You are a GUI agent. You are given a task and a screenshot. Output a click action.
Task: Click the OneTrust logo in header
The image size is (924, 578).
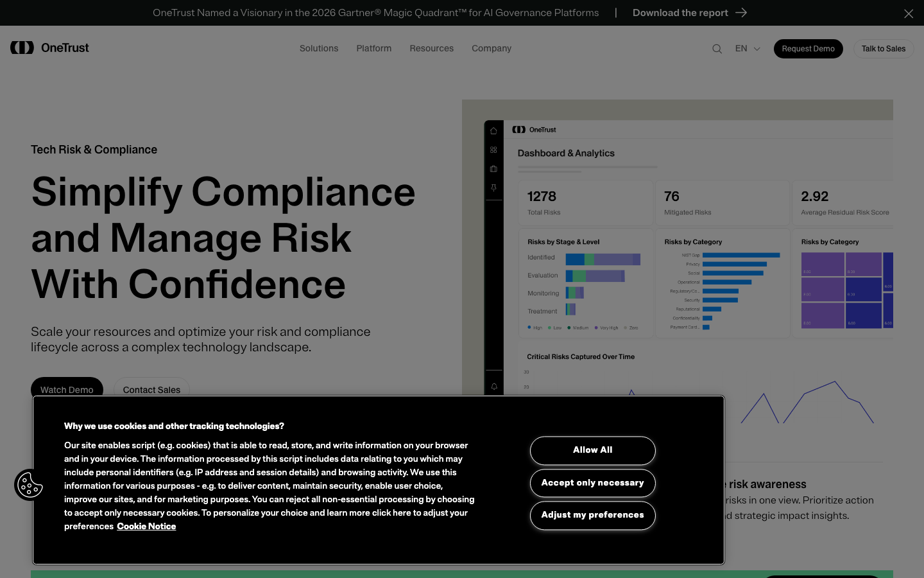coord(49,48)
